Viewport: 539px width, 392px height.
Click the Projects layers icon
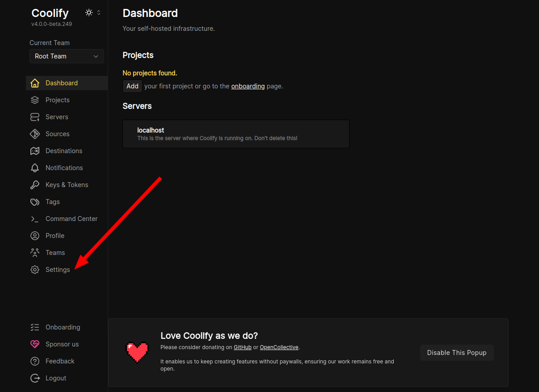(35, 100)
